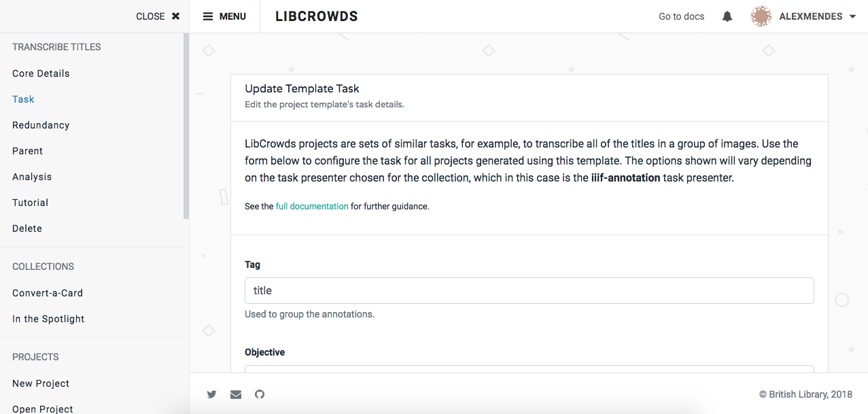Close the sidebar using the X icon
The height and width of the screenshot is (414, 868).
(x=175, y=16)
